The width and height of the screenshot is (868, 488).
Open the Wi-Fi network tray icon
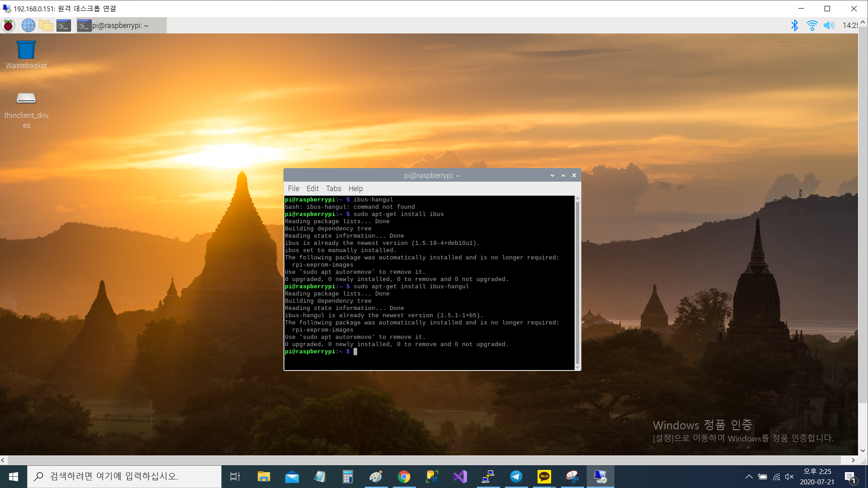point(812,25)
